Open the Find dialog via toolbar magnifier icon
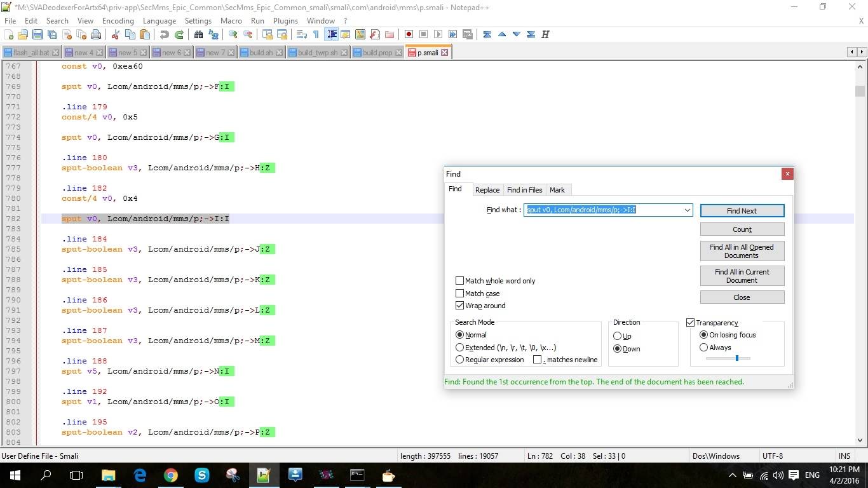This screenshot has width=868, height=488. click(200, 34)
